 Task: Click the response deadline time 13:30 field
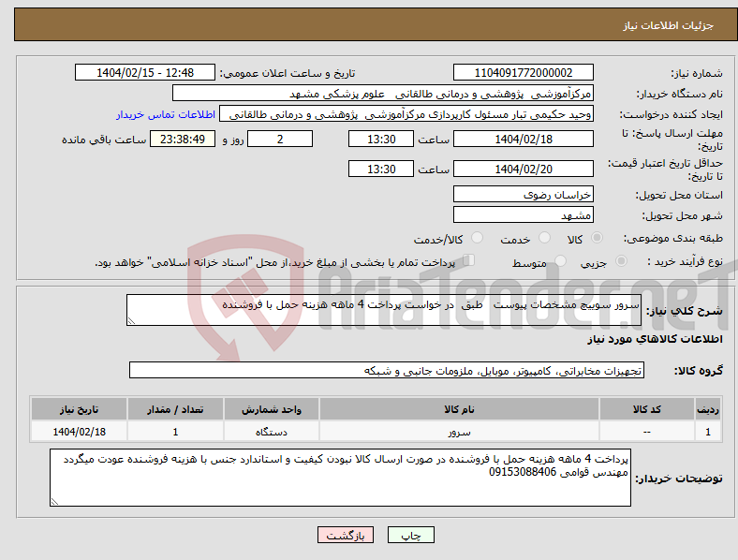(x=381, y=139)
